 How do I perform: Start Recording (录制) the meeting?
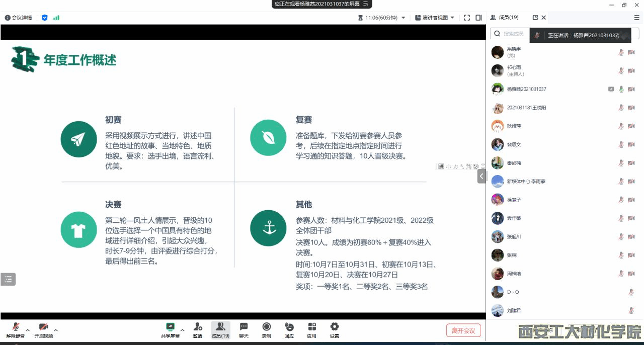coord(266,327)
